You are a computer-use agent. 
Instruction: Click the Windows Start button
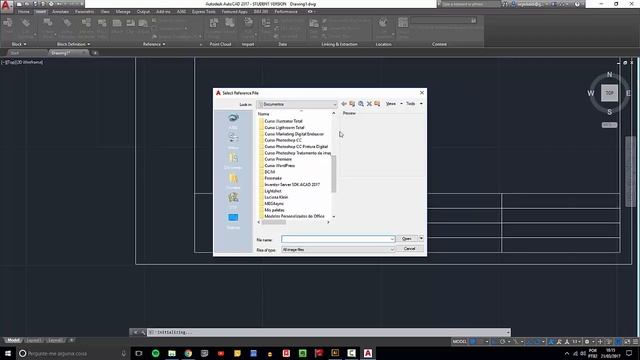8,353
